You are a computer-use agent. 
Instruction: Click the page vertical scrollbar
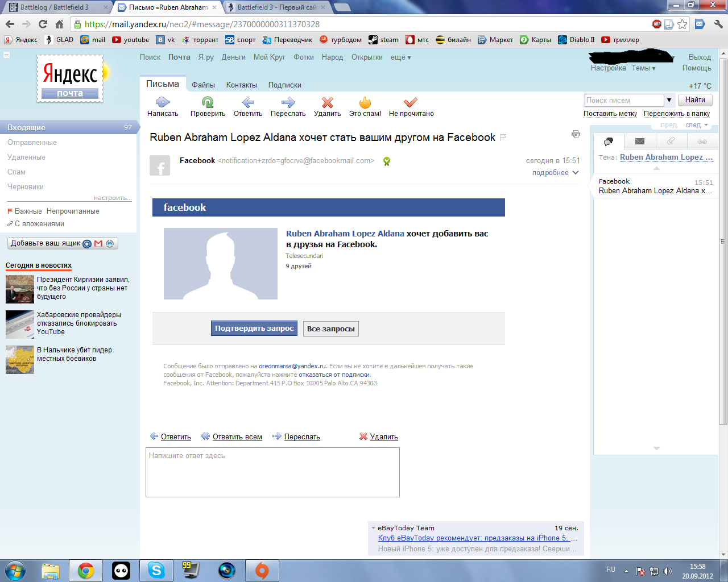(x=723, y=242)
